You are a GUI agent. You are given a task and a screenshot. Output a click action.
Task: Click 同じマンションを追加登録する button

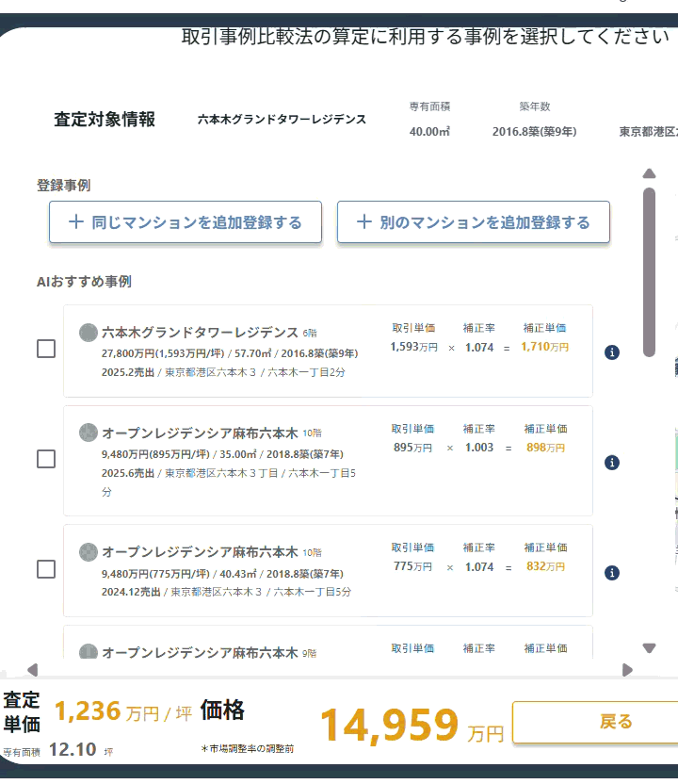click(186, 221)
